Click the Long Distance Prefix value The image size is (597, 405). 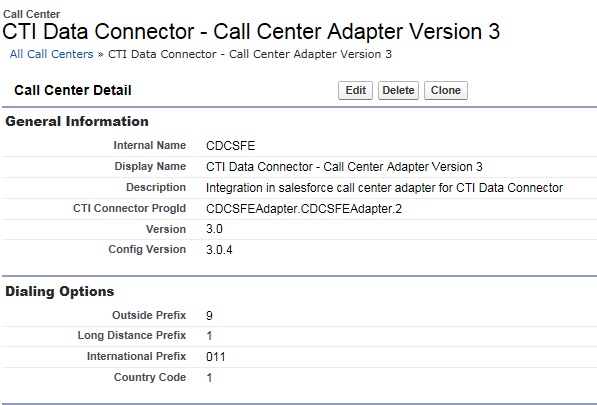209,336
